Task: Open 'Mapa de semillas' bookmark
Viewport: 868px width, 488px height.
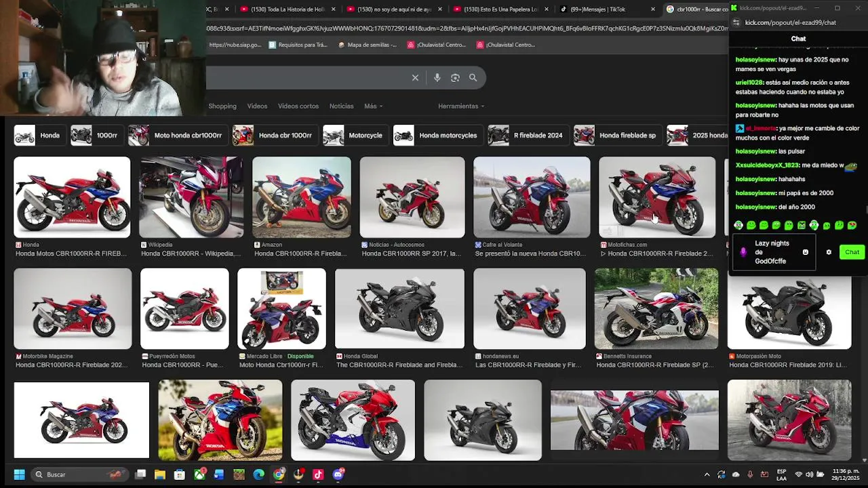Action: (366, 45)
